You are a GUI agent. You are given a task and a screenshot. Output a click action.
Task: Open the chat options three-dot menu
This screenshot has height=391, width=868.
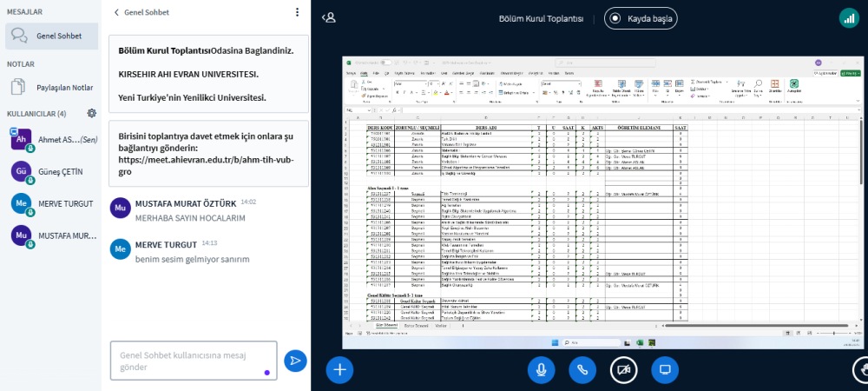click(297, 12)
